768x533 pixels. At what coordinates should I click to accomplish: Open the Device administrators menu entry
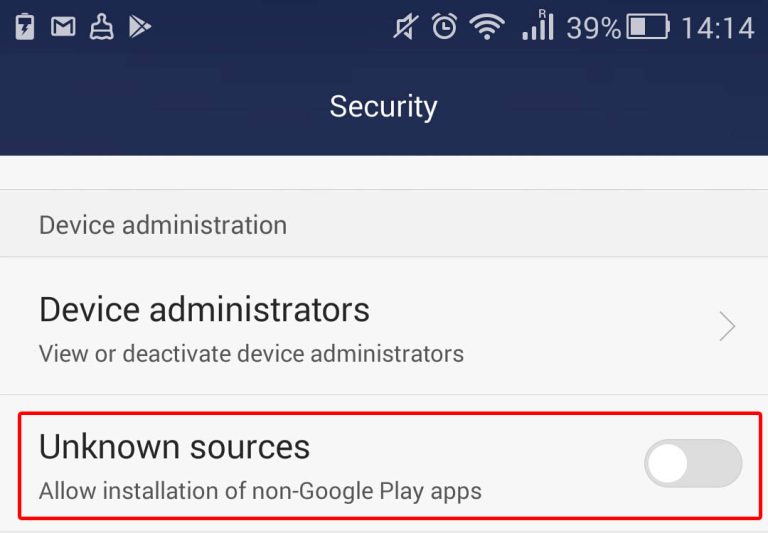coord(204,309)
